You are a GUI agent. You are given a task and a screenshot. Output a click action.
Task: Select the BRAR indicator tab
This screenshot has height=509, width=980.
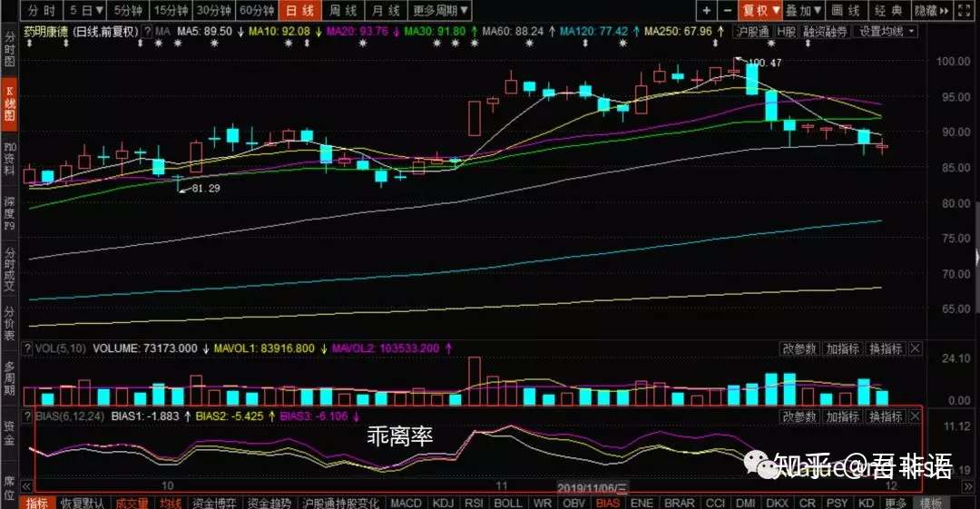point(680,503)
